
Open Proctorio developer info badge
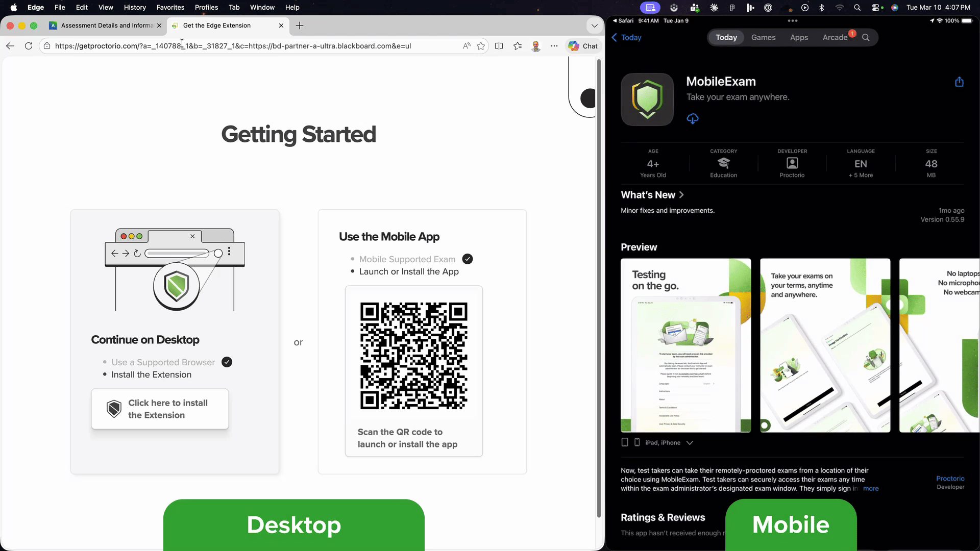coord(792,164)
